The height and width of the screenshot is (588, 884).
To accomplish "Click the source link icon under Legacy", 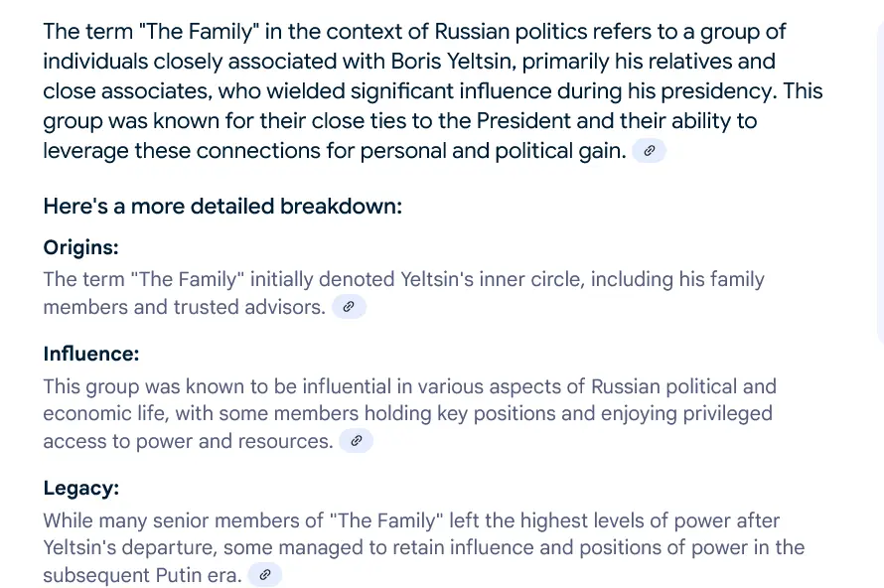I will coord(264,575).
